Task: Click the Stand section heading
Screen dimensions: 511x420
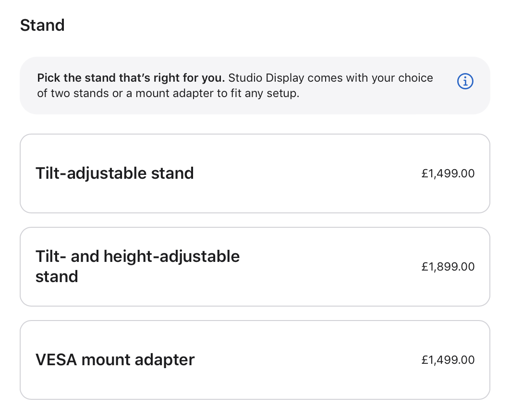Action: pyautogui.click(x=42, y=25)
